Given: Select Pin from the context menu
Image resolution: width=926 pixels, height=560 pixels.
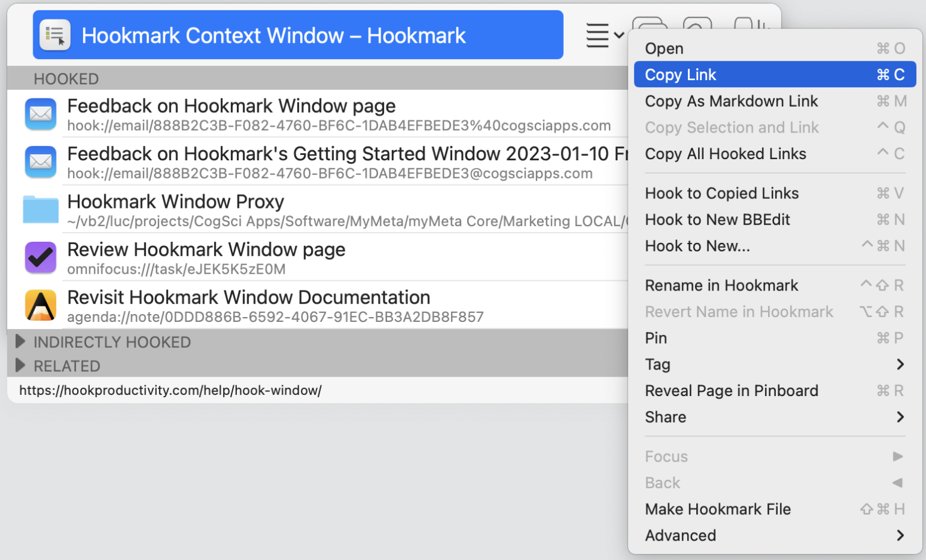Looking at the screenshot, I should pos(655,338).
